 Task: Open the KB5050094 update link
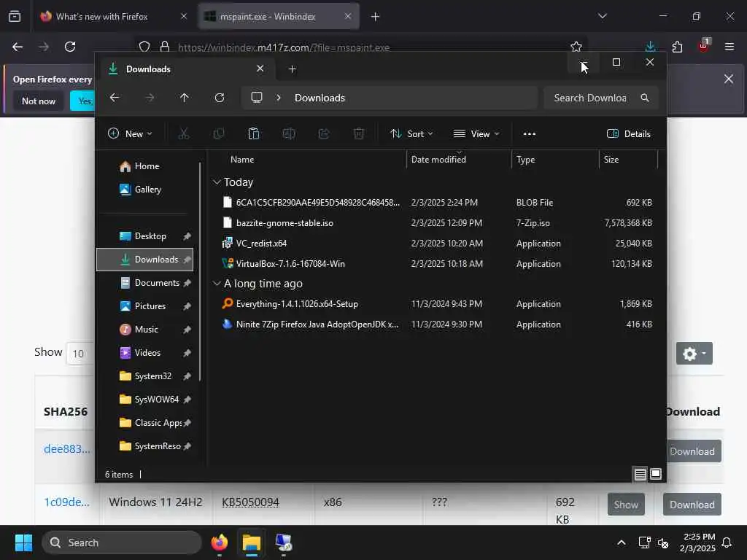[250, 502]
